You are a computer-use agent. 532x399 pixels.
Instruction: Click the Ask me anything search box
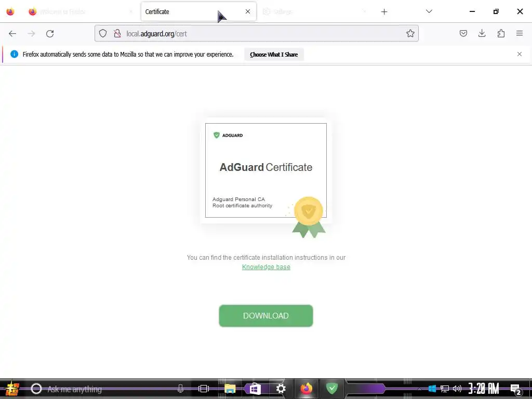(107, 389)
